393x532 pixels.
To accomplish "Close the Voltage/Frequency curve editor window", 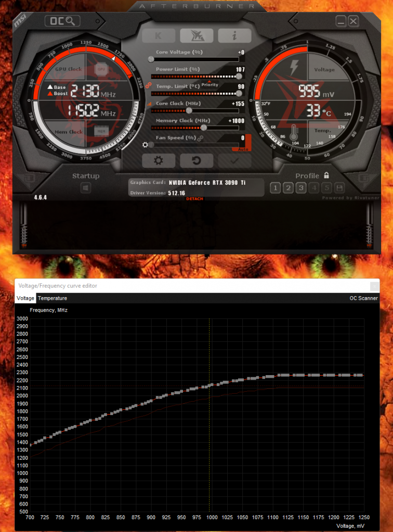I will (374, 286).
